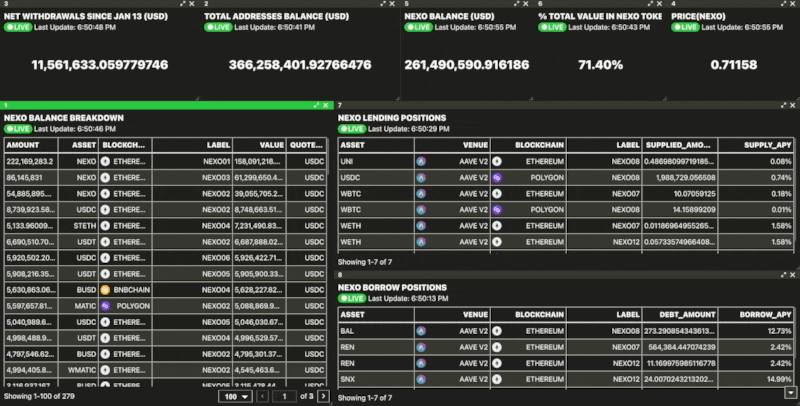
Task: Click the Ethereum icon in the NEXO01 row
Action: (105, 161)
